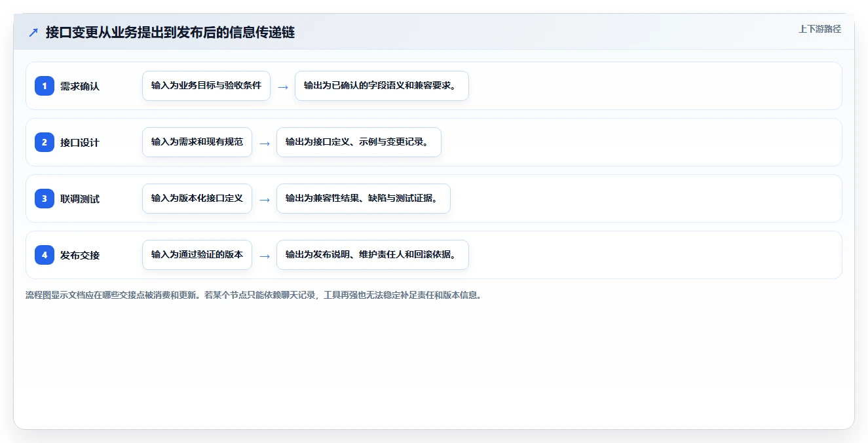The width and height of the screenshot is (868, 443).
Task: Select the 输入为需求和现有规范 box
Action: 197,142
